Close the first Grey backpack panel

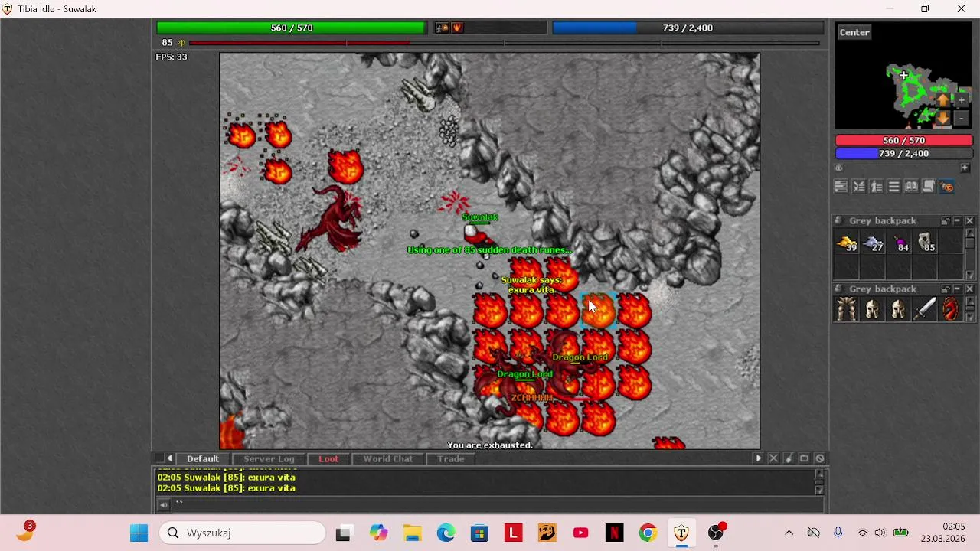click(969, 221)
